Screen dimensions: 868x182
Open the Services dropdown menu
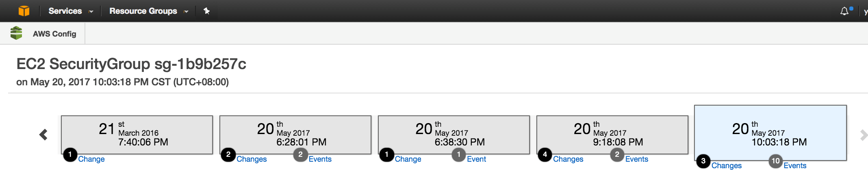coord(71,11)
